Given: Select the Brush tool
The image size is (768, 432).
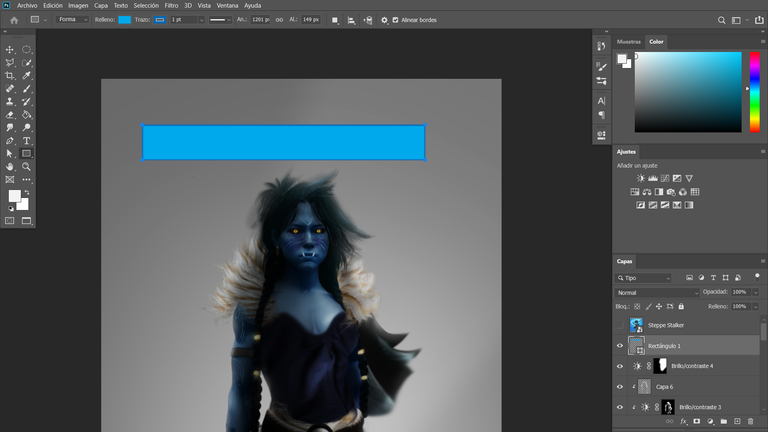Looking at the screenshot, I should (x=26, y=89).
